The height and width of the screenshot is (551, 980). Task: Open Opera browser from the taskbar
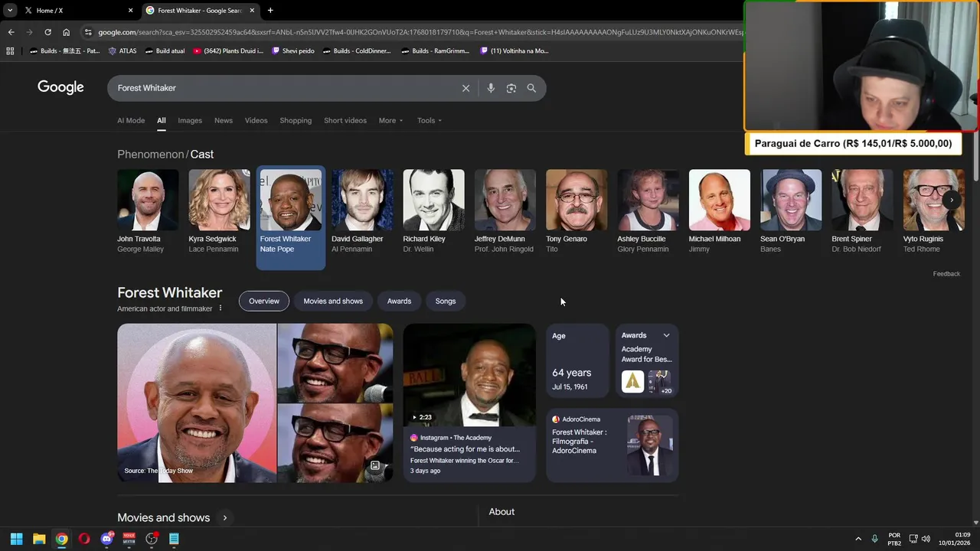pos(84,539)
